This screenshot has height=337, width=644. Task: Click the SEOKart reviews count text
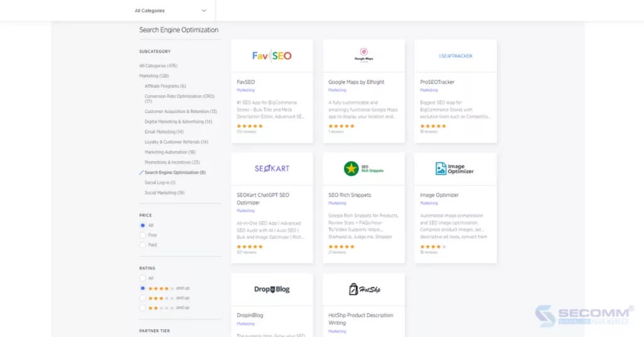point(247,253)
